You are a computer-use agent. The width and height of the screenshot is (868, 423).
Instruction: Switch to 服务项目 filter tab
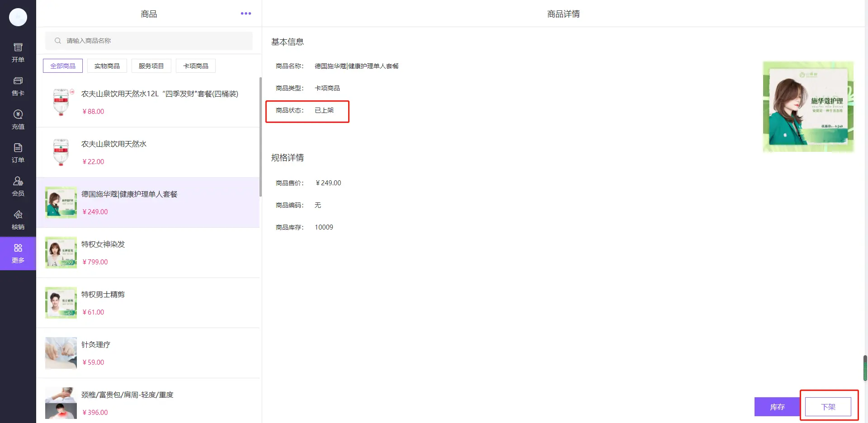pos(151,66)
